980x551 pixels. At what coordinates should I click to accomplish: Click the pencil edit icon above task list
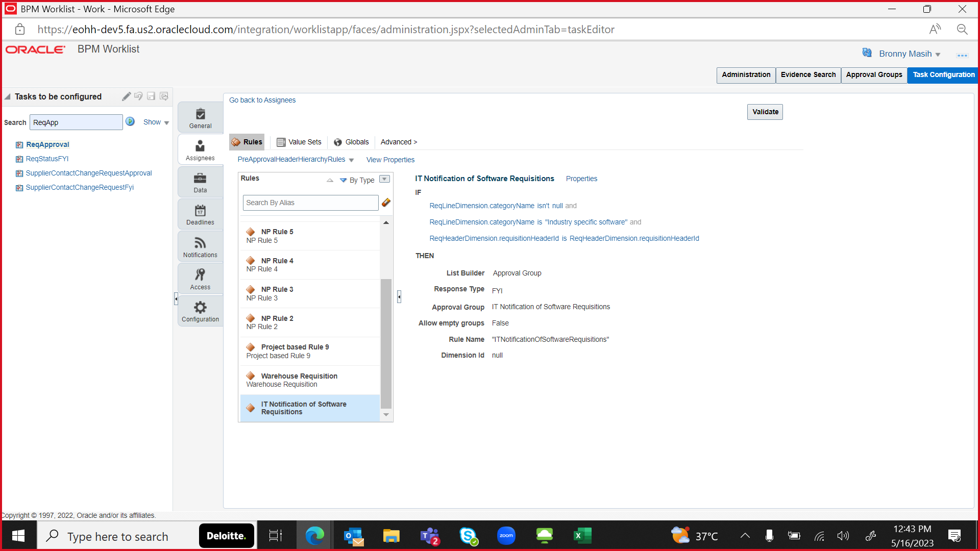pyautogui.click(x=126, y=96)
